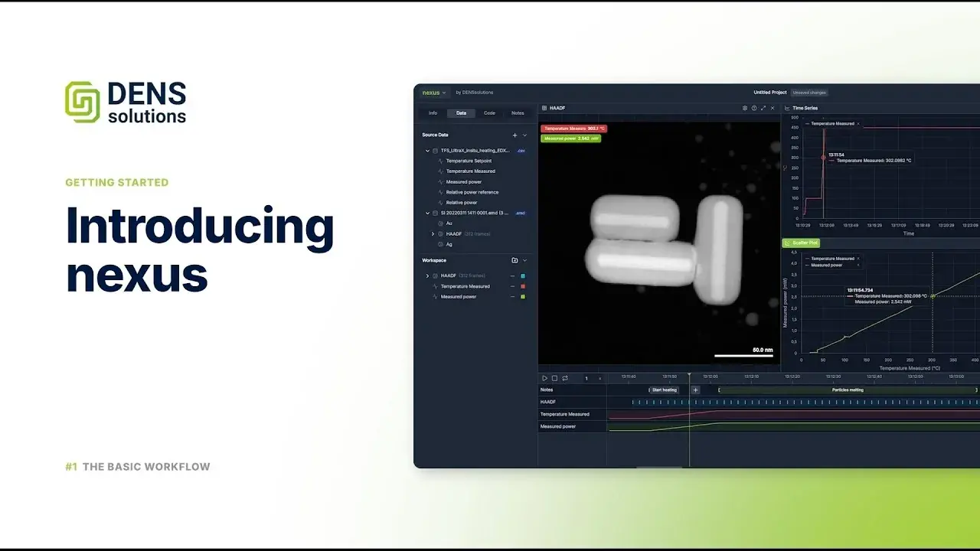Play the timeline
The width and height of the screenshot is (980, 551).
545,378
